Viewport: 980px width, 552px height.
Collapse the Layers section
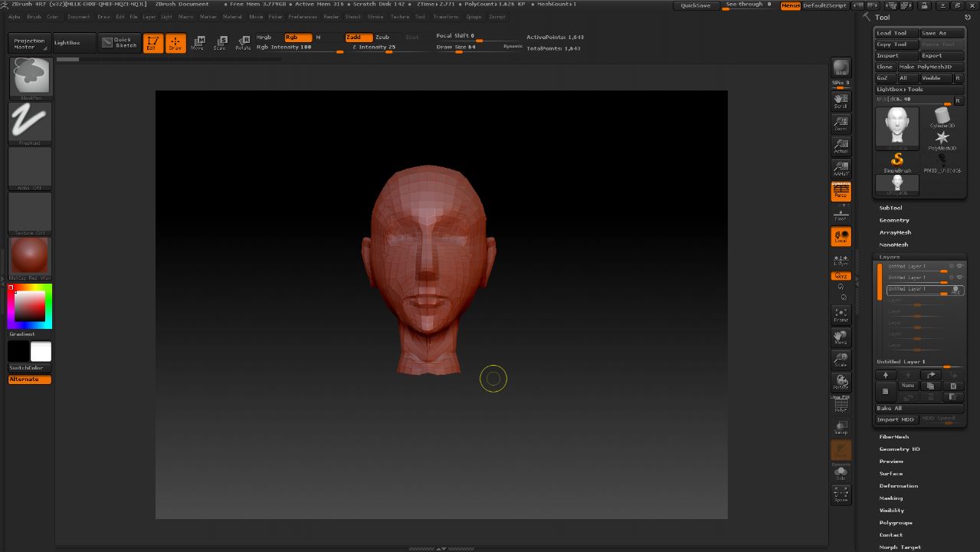pos(890,257)
